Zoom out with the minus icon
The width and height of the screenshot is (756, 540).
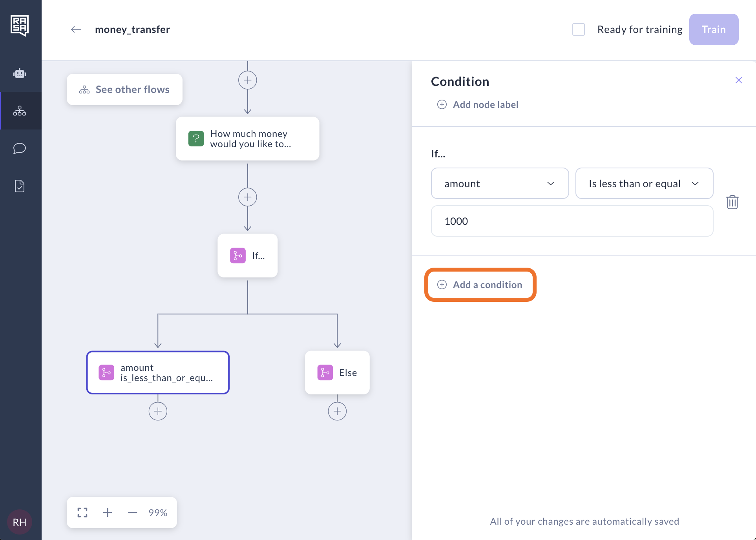(133, 513)
